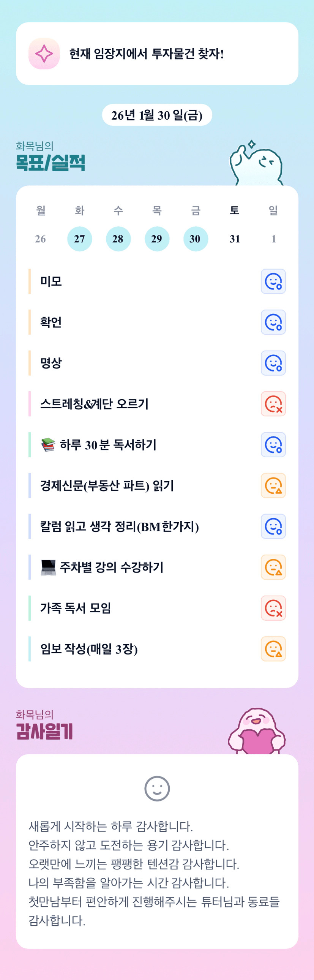
Task: Click the red failed face for 가족 독서 모임
Action: (x=273, y=608)
